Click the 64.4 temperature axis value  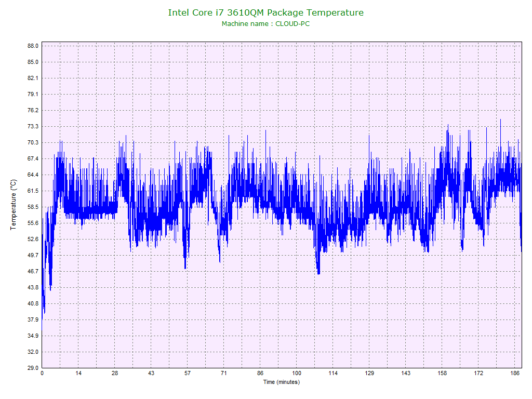33,175
